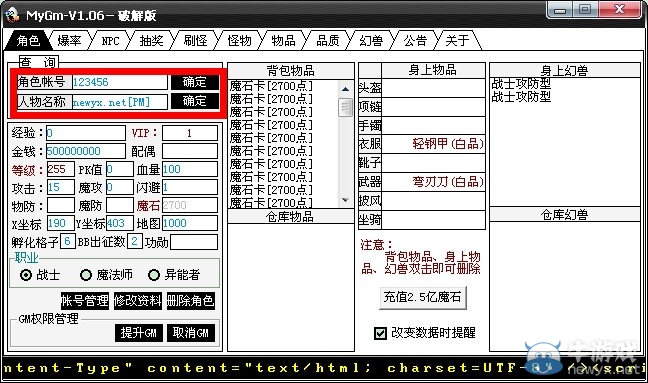
Task: Click the empty 披风 equipment slot
Action: [433, 201]
